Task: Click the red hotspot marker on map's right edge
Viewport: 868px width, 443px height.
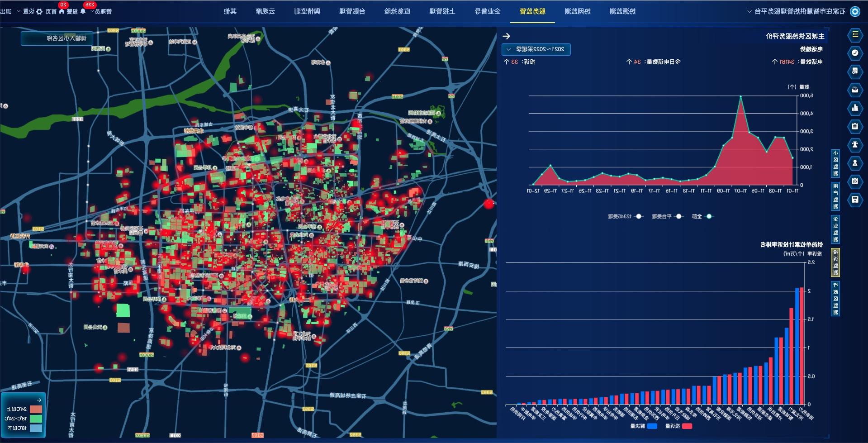Action: (489, 204)
